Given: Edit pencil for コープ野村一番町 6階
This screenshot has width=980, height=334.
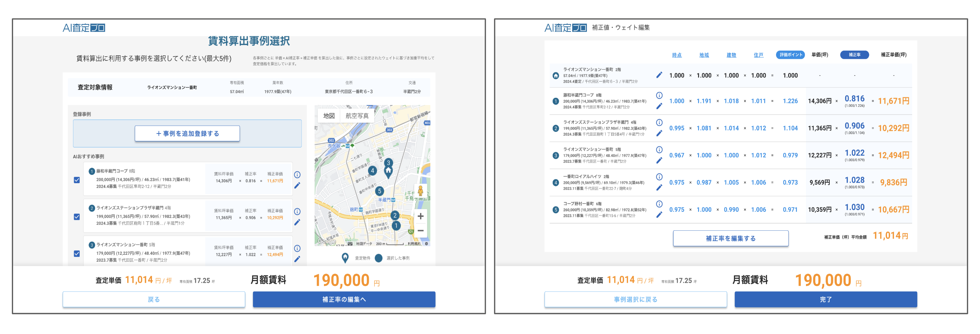Looking at the screenshot, I should point(659,215).
